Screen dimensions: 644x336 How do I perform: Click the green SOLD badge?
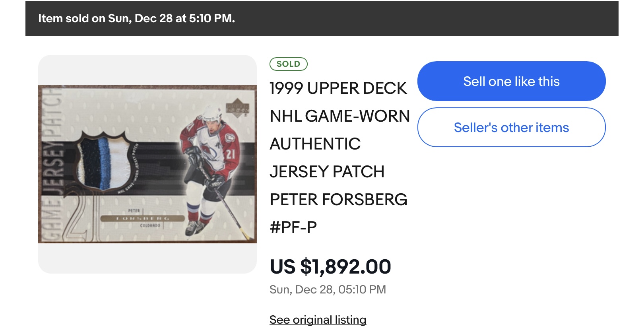click(288, 64)
